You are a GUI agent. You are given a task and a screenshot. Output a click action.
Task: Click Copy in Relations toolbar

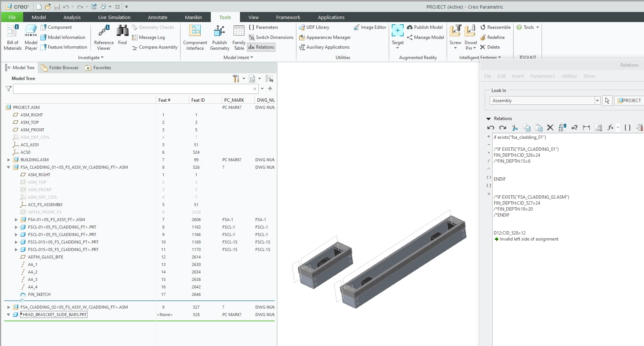[x=527, y=128]
